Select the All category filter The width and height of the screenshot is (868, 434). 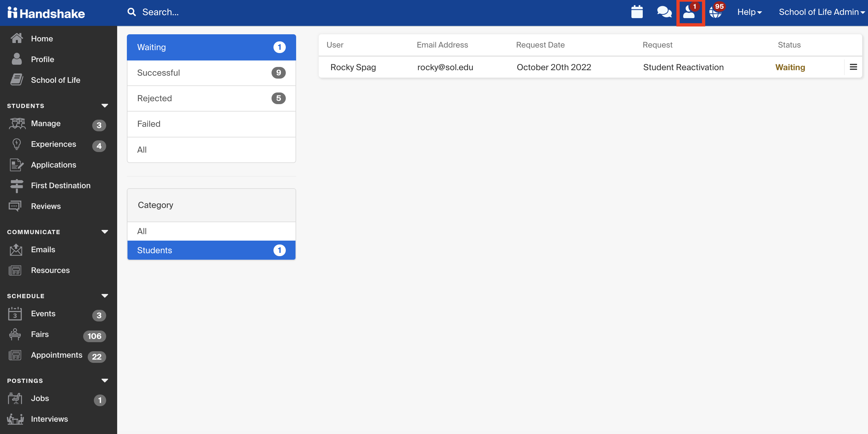(x=212, y=231)
